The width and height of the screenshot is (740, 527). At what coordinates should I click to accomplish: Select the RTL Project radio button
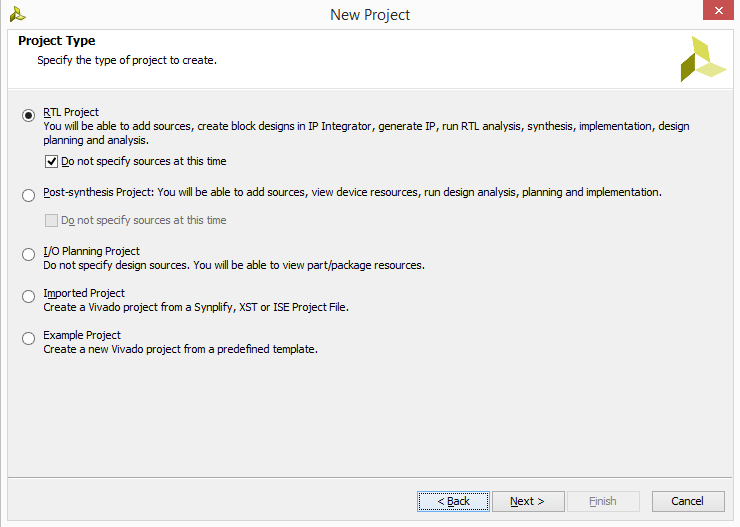[x=28, y=115]
